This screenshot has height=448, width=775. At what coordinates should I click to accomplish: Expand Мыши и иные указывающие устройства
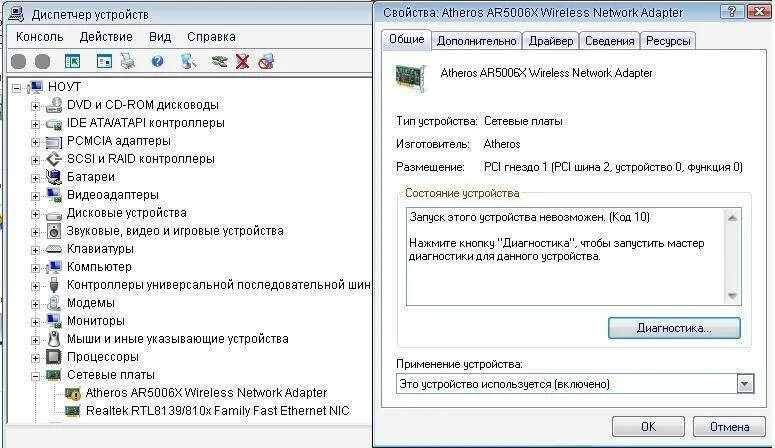(x=35, y=340)
